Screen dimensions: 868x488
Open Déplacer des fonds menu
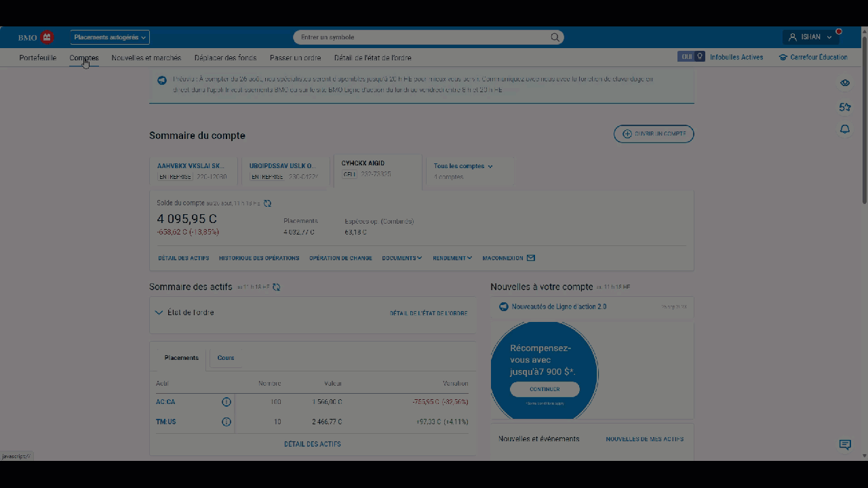tap(225, 58)
